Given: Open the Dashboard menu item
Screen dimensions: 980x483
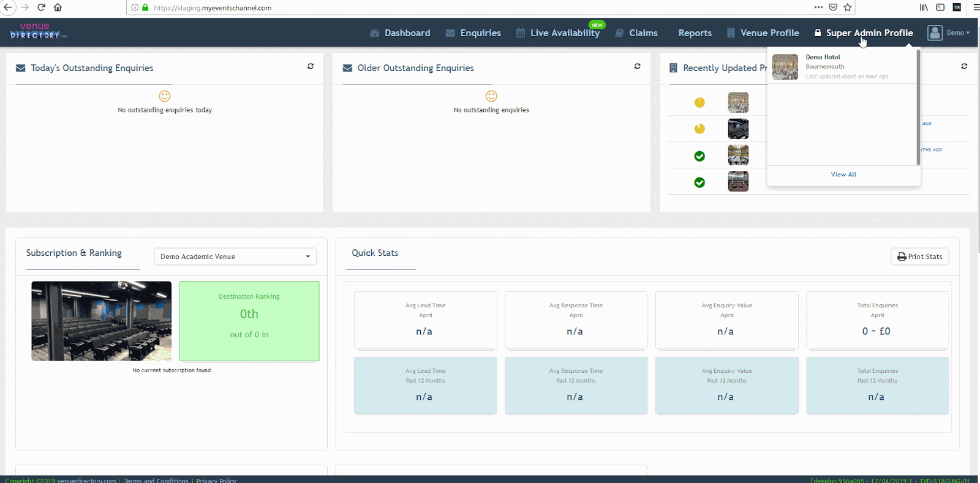Looking at the screenshot, I should pyautogui.click(x=400, y=33).
